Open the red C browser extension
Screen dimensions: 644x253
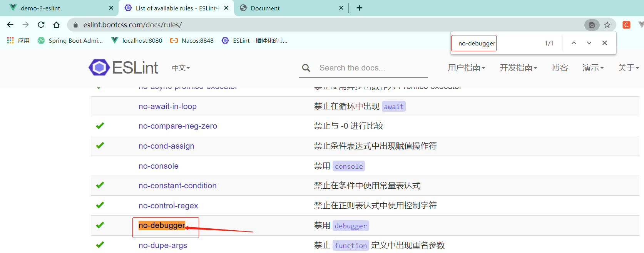click(627, 25)
